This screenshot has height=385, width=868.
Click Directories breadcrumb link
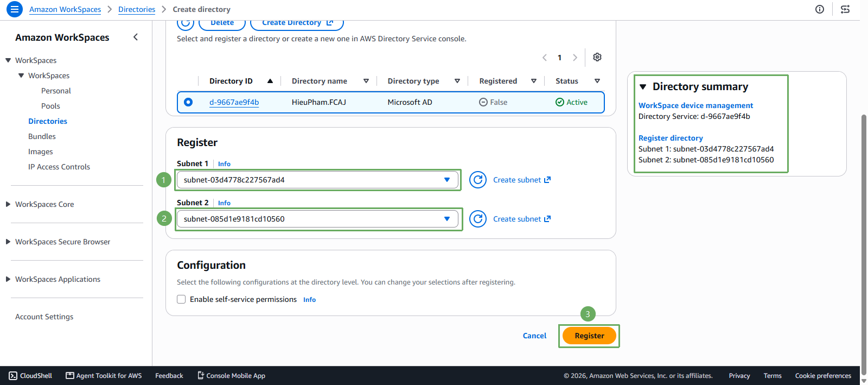coord(137,9)
